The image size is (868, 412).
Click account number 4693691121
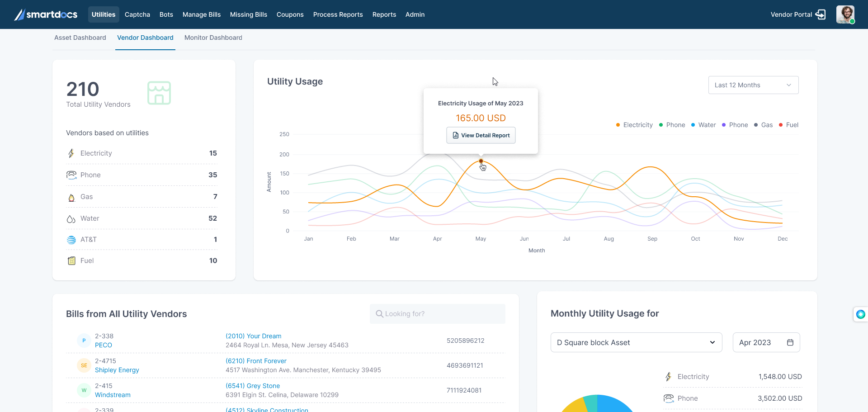tap(465, 365)
